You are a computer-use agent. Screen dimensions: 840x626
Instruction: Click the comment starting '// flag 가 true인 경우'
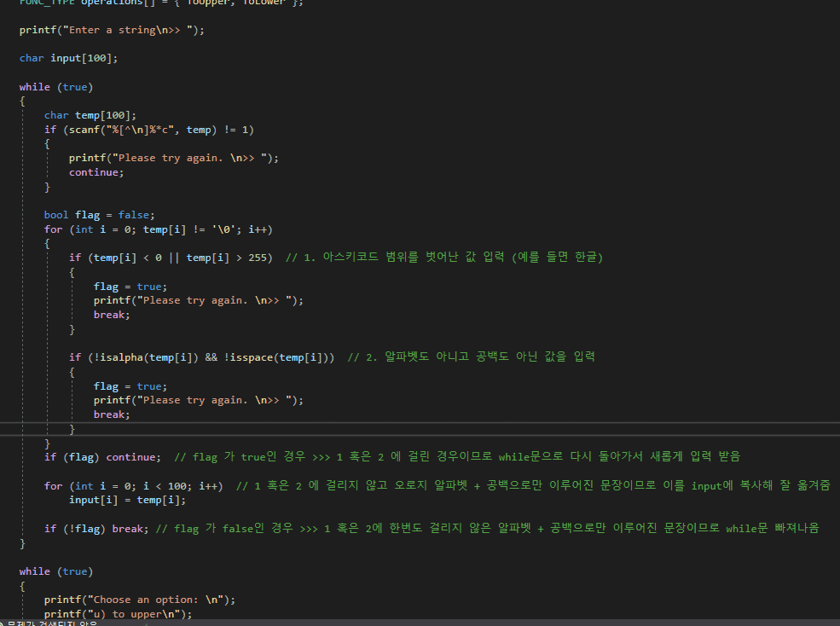tap(457, 456)
